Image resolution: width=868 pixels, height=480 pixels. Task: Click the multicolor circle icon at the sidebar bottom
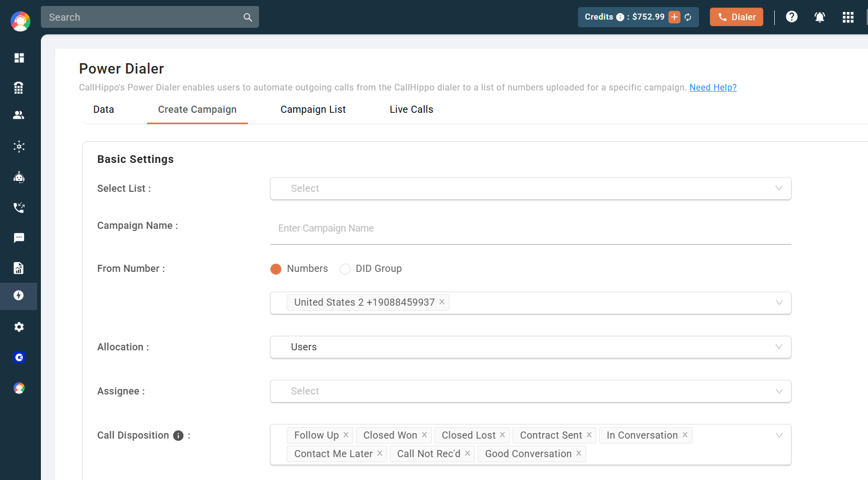pos(19,388)
